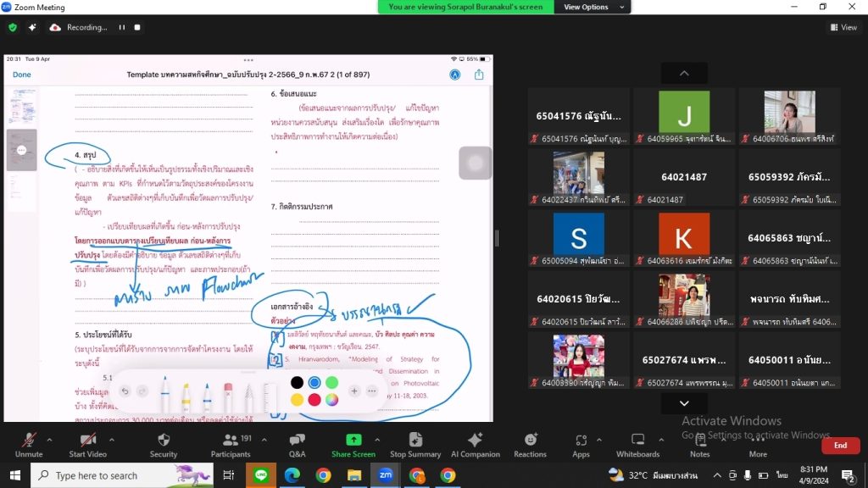Open AI Companion in the meeting toolbar

(475, 445)
